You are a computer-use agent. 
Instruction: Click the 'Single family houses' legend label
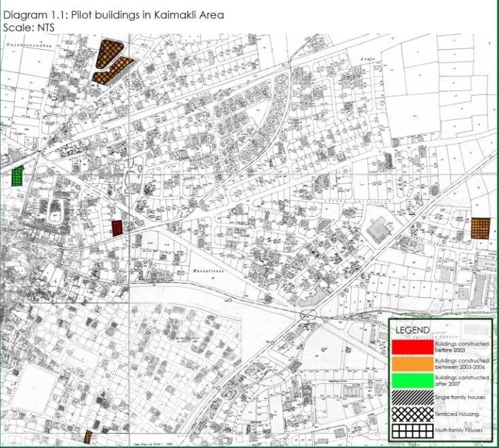click(x=460, y=398)
